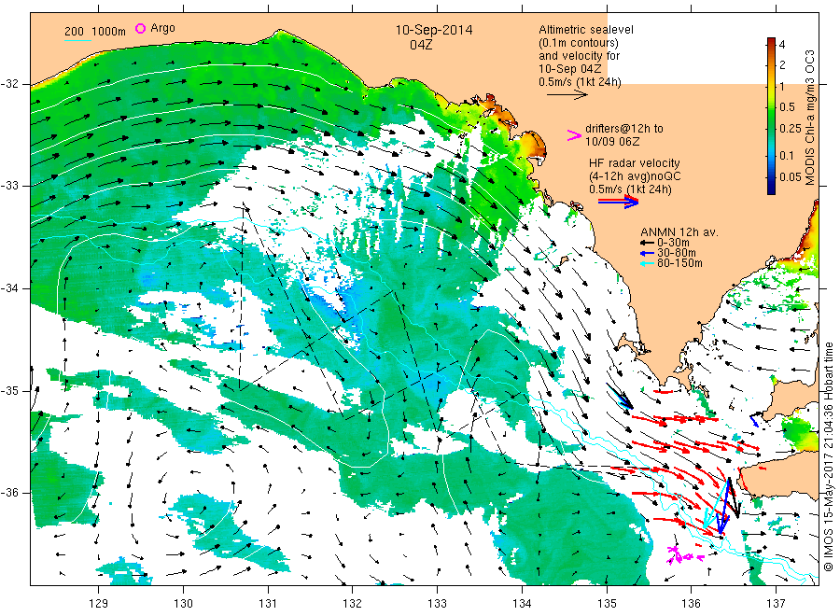Image resolution: width=840 pixels, height=616 pixels.
Task: Click the blue ANMN 30-80m arrow symbol
Action: [647, 253]
